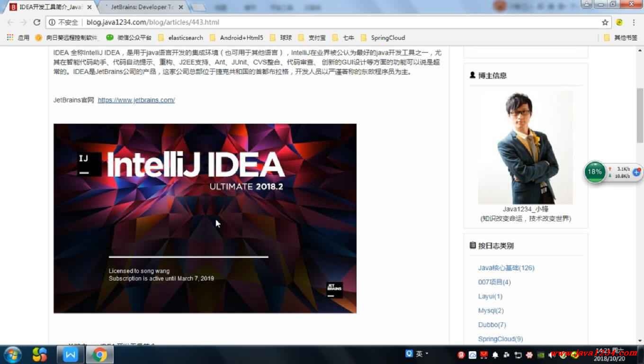Click the extension icon beside the address bar
The image size is (644, 364).
[619, 22]
